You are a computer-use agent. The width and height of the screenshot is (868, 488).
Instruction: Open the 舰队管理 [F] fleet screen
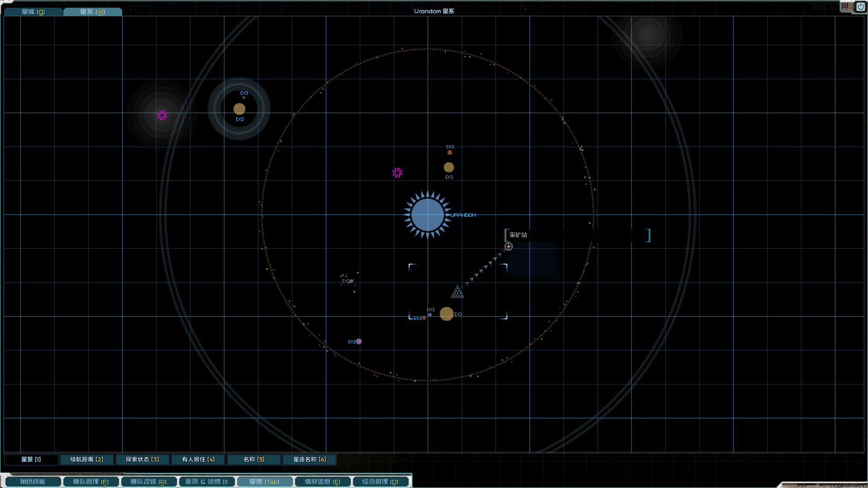(x=91, y=482)
